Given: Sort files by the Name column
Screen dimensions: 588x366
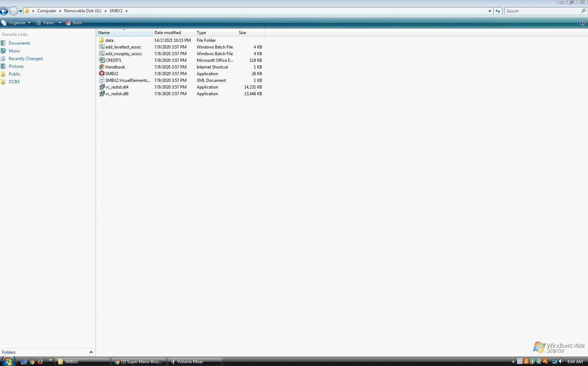Looking at the screenshot, I should (124, 33).
